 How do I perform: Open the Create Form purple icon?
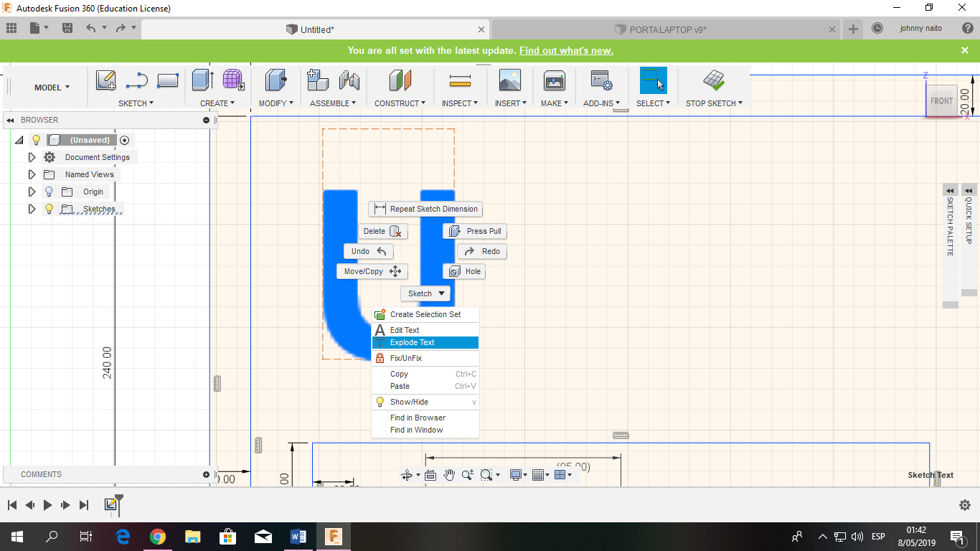(233, 80)
